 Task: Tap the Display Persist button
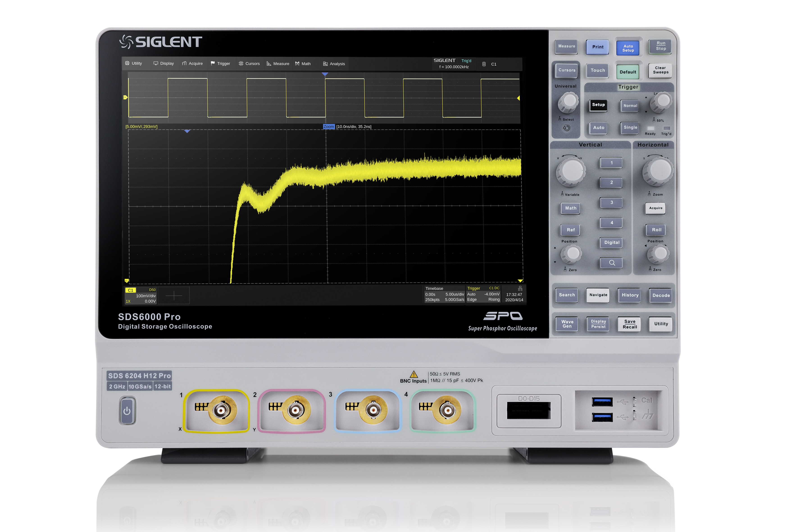click(598, 324)
